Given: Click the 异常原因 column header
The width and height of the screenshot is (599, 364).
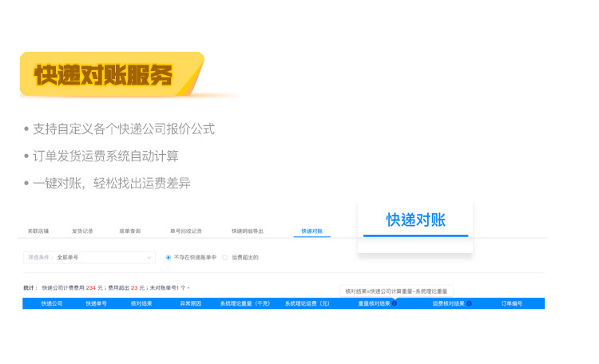Looking at the screenshot, I should (190, 303).
